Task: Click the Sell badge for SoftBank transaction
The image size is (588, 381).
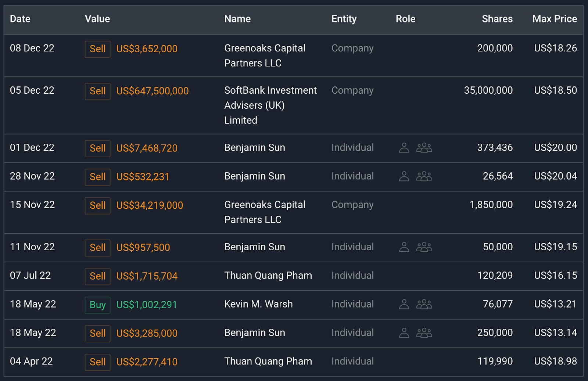Action: pyautogui.click(x=97, y=91)
